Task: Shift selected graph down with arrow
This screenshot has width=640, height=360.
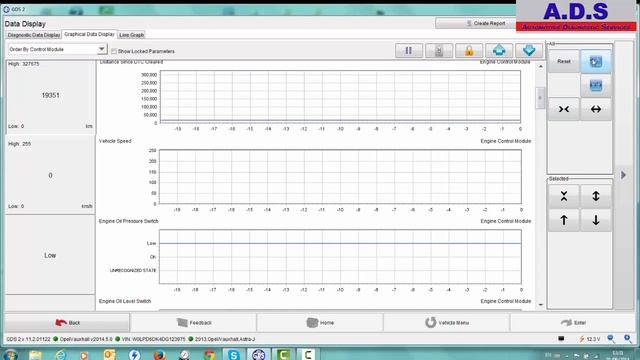Action: pyautogui.click(x=596, y=220)
